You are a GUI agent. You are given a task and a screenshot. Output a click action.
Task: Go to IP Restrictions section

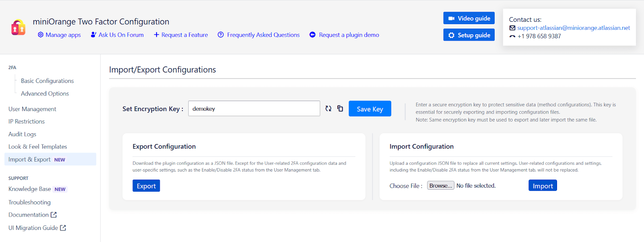27,121
